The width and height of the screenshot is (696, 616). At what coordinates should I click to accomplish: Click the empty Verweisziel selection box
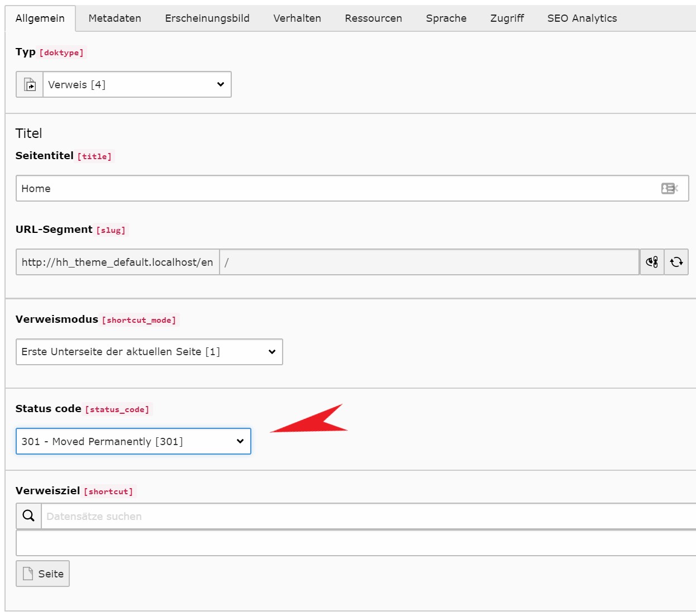point(356,543)
